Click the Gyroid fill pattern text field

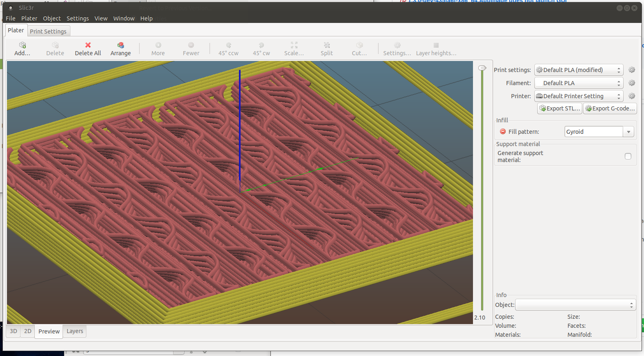click(594, 132)
